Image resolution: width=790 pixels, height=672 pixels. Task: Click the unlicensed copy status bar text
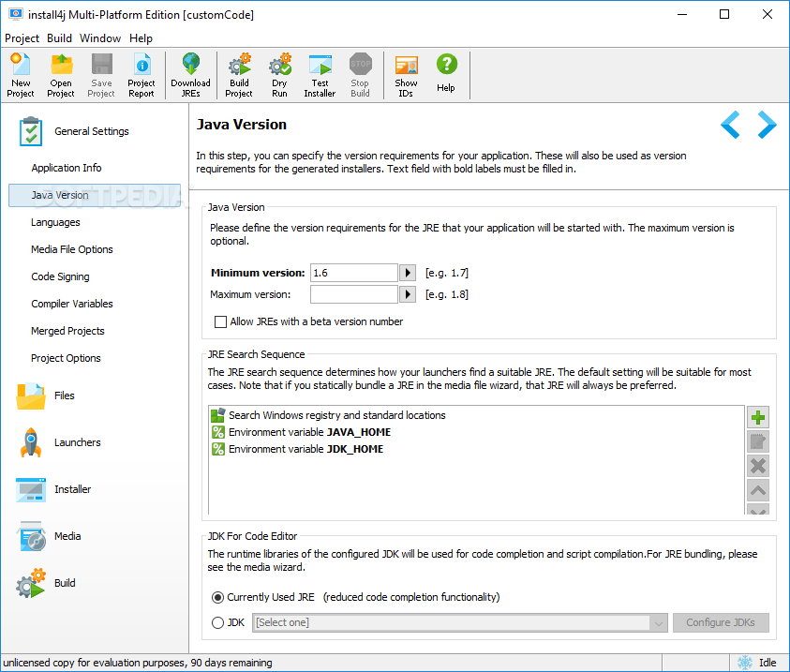coord(138,663)
